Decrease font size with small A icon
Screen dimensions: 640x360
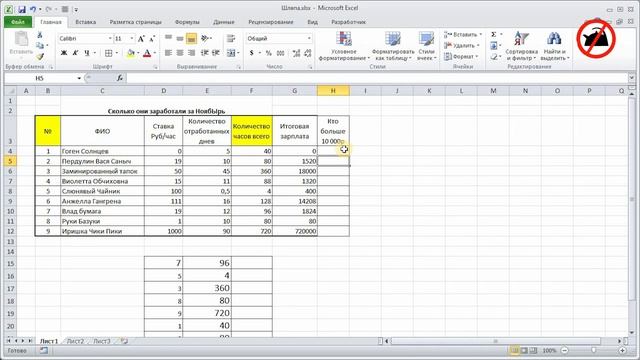[x=152, y=39]
